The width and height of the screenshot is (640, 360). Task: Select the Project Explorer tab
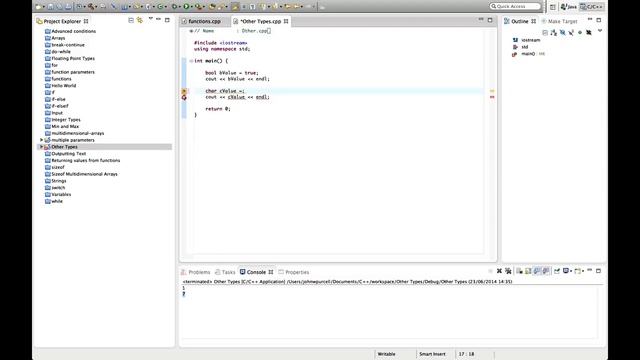[62, 21]
